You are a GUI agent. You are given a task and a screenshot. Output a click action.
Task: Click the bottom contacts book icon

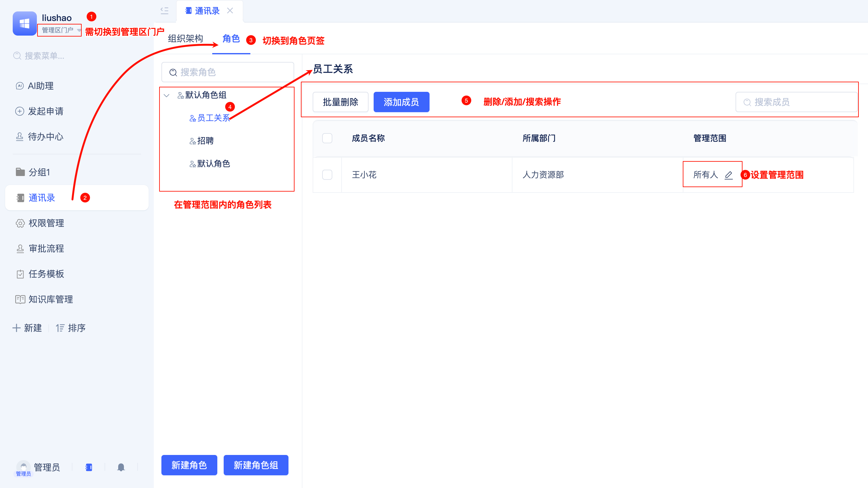pos(89,467)
